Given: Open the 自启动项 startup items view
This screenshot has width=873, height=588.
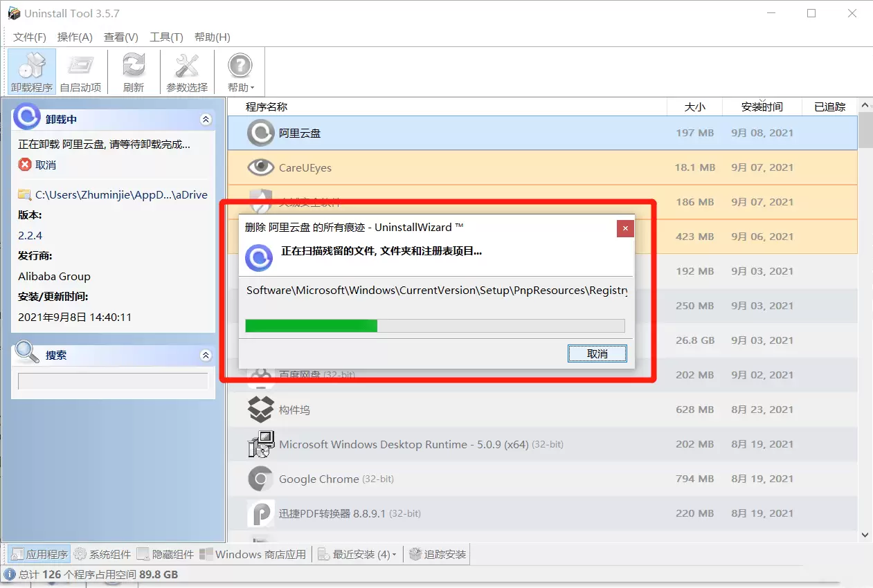Looking at the screenshot, I should (x=80, y=72).
